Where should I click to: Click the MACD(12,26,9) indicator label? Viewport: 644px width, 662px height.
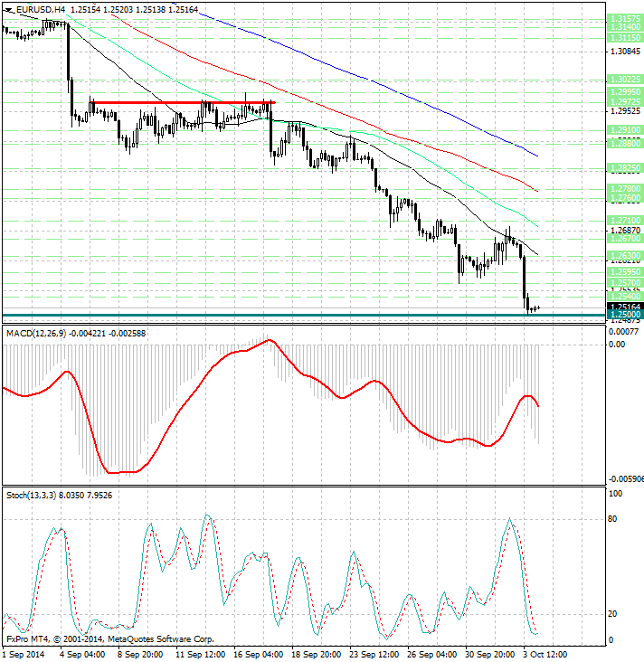(36, 334)
